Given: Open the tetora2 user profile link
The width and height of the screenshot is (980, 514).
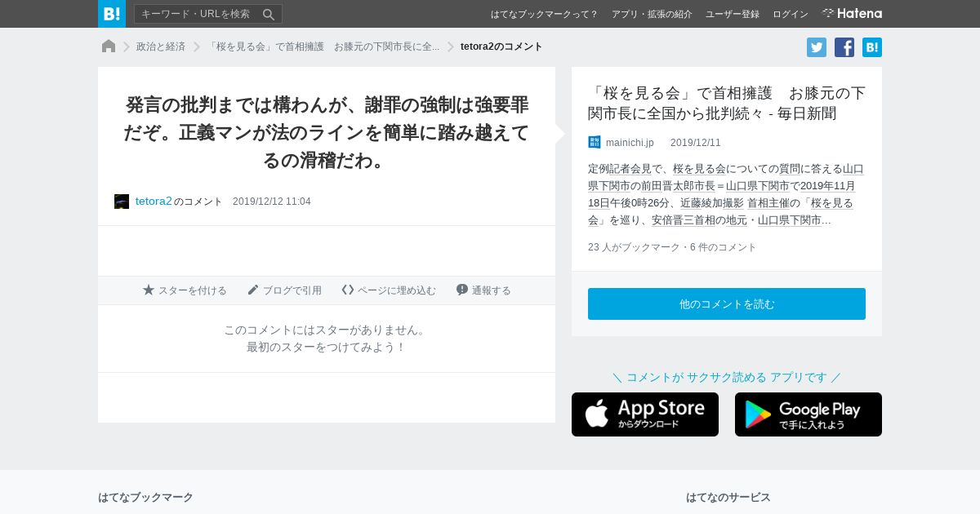Looking at the screenshot, I should point(154,201).
